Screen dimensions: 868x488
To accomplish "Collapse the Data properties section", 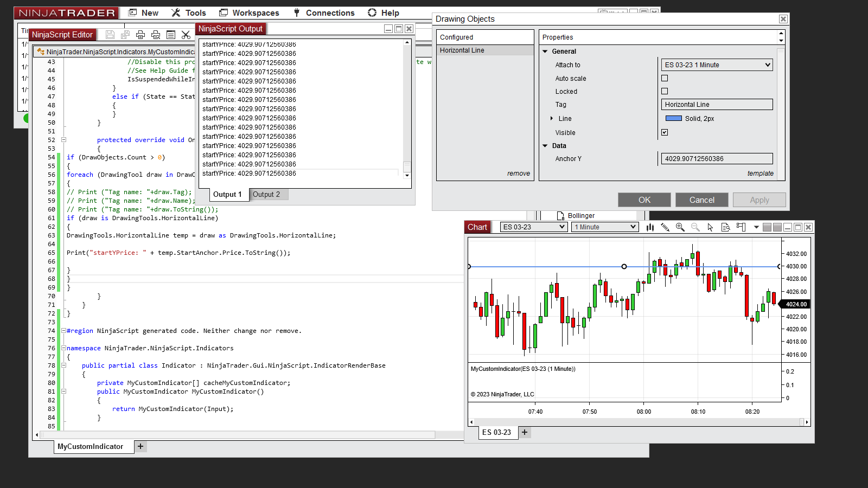I will tap(545, 146).
